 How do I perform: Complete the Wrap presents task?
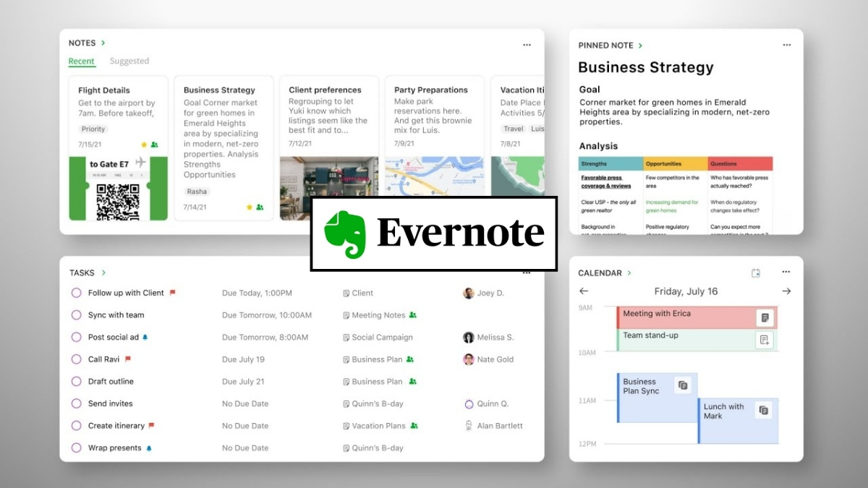click(x=75, y=448)
